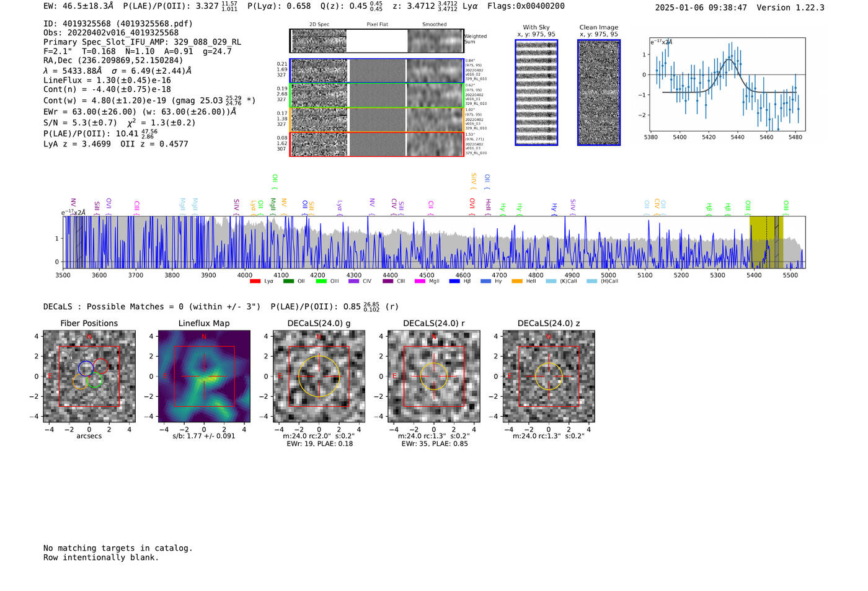Image resolution: width=868 pixels, height=591 pixels.
Task: Open the DECaLS(24.0) g image
Action: point(319,376)
